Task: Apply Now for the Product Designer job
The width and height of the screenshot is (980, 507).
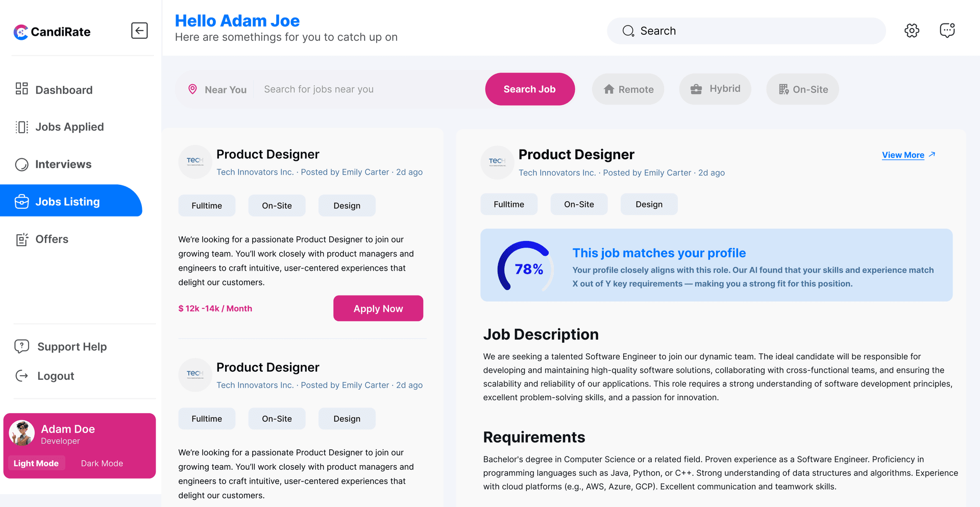Action: (x=378, y=308)
